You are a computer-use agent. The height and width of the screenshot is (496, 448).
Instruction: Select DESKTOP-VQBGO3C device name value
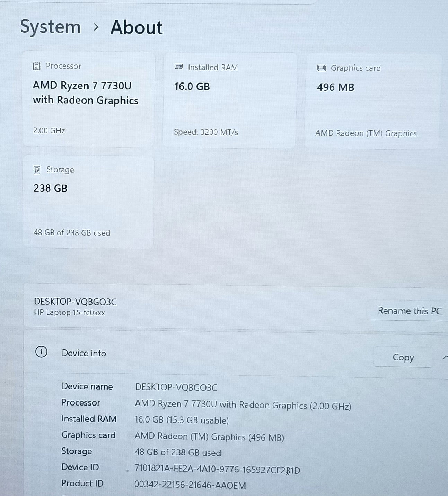tap(176, 387)
